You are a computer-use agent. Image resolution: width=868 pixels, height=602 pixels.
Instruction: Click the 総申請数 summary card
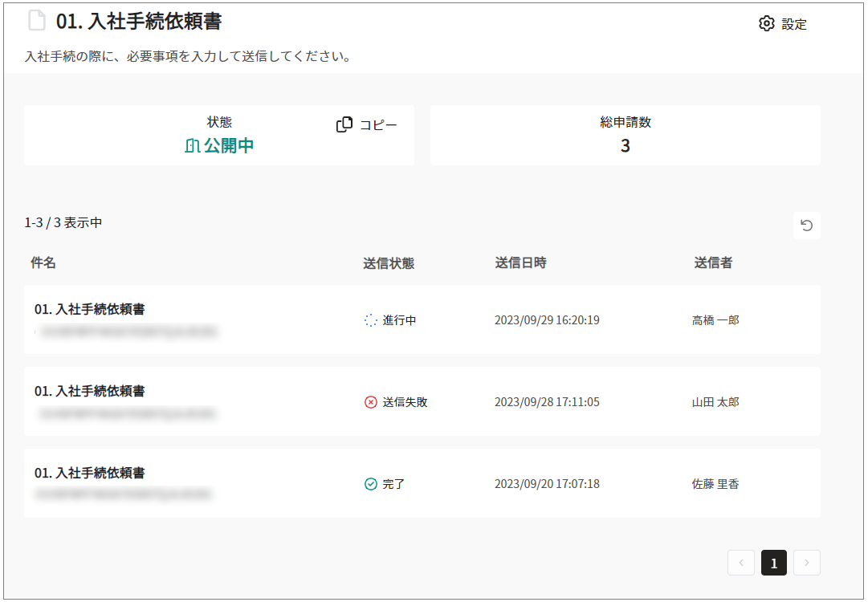click(x=625, y=135)
